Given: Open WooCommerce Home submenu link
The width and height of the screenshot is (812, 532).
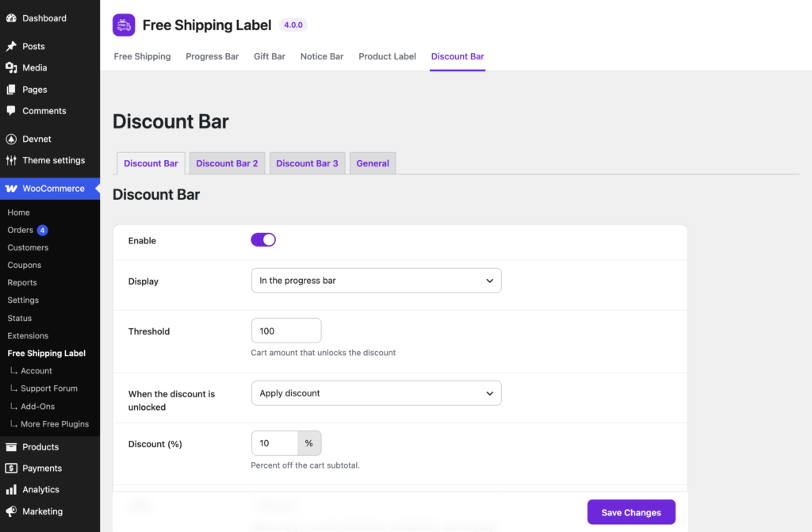Looking at the screenshot, I should pos(19,212).
